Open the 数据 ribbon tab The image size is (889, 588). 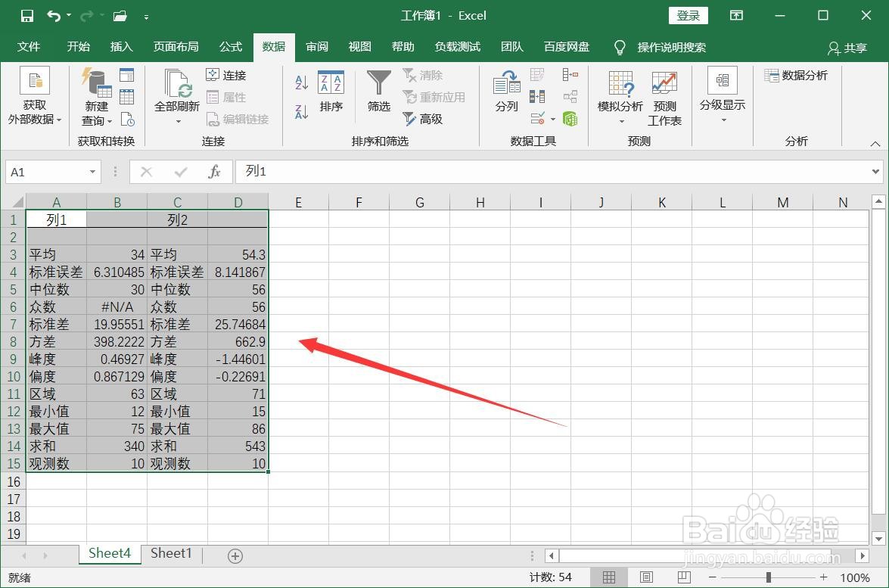pyautogui.click(x=273, y=46)
